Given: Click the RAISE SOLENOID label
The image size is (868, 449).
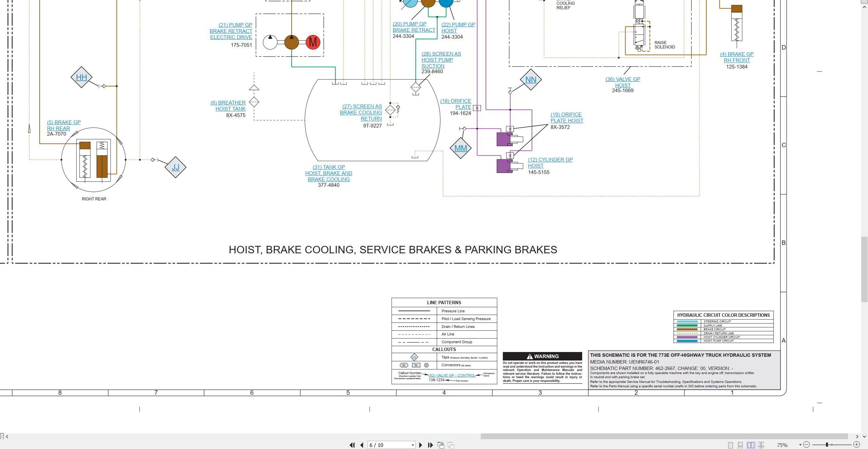Looking at the screenshot, I should click(665, 45).
